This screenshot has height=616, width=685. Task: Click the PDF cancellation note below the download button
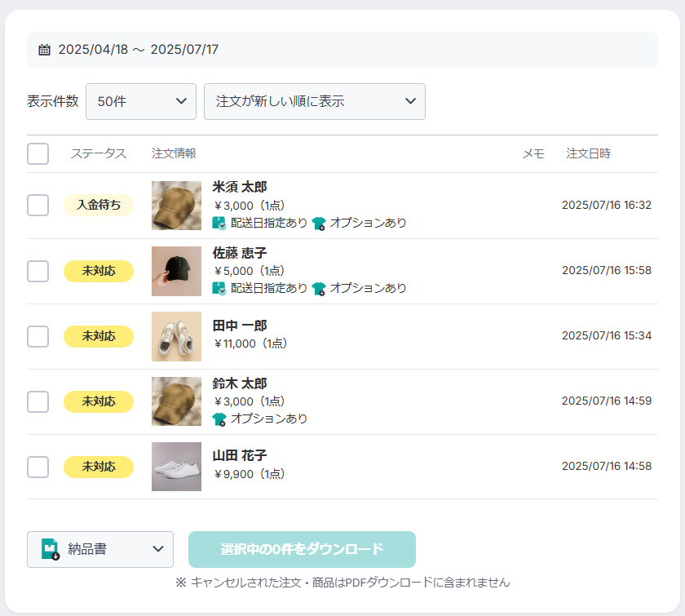pos(342,583)
